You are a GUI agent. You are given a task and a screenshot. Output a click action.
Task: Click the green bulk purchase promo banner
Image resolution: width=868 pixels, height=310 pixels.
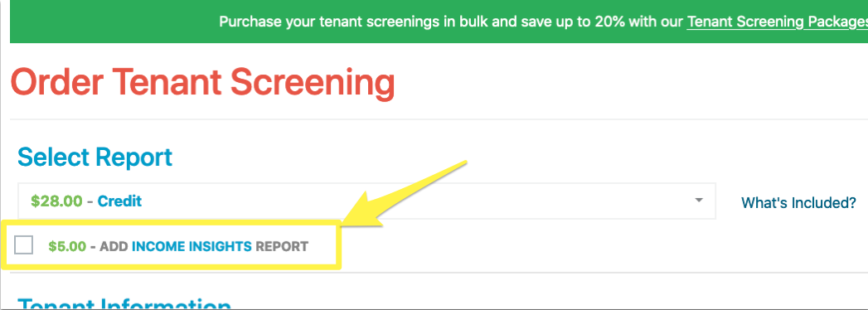click(x=439, y=22)
